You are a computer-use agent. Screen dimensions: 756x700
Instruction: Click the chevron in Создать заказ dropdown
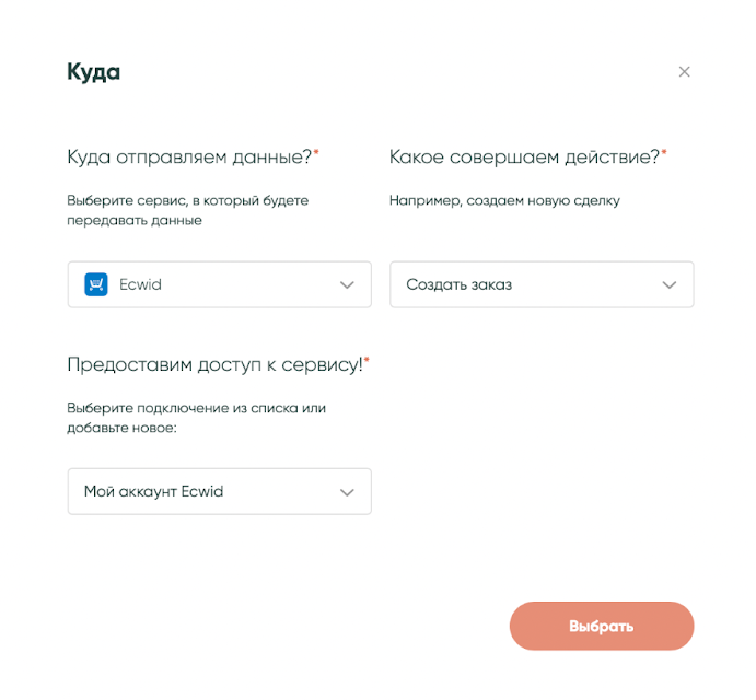click(x=669, y=285)
